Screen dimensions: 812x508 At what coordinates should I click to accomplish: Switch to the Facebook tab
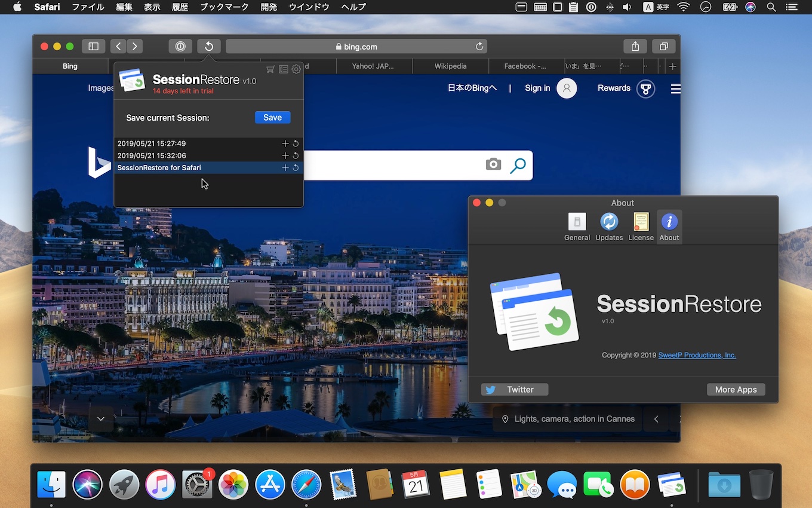525,66
